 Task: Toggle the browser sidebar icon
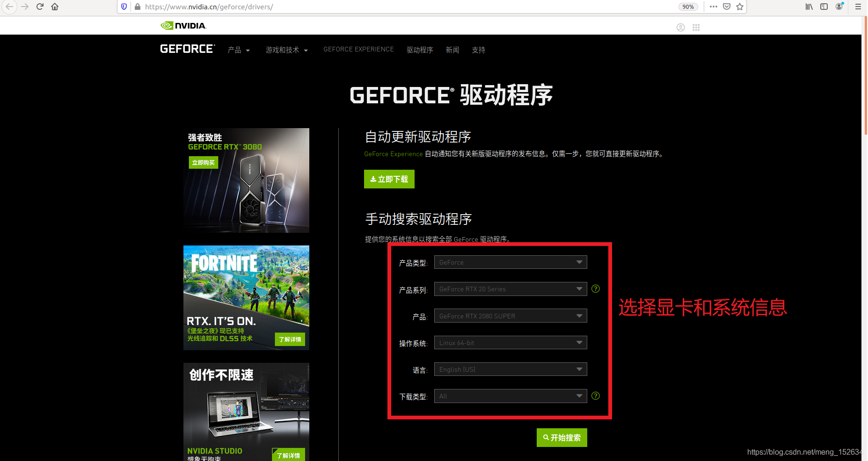click(824, 7)
